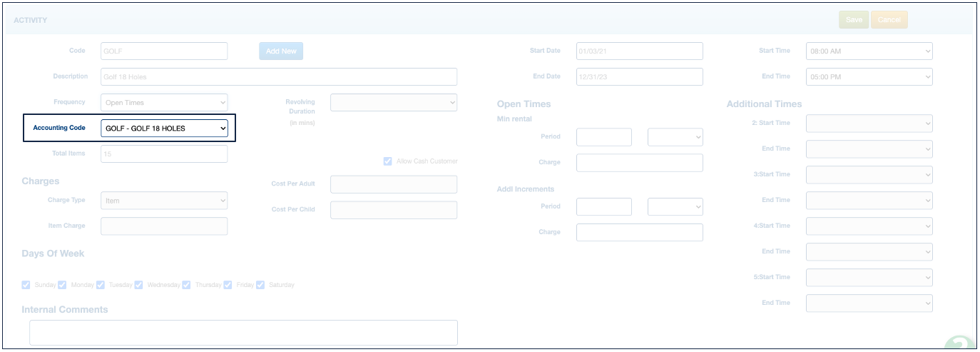Image resolution: width=980 pixels, height=352 pixels.
Task: Expand the Frequency dropdown
Action: tap(164, 103)
